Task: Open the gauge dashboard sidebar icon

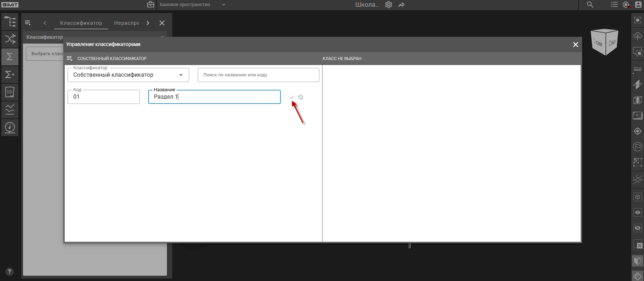Action: 10,127
